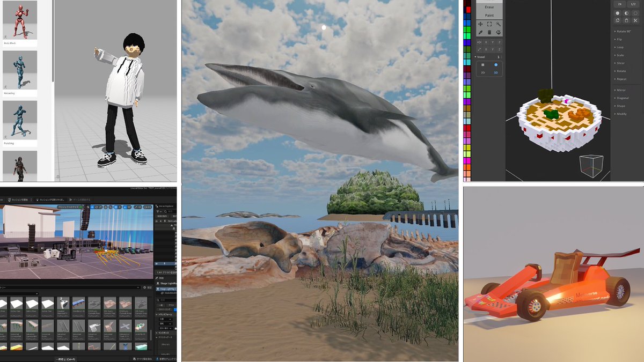Select the Magic wand selection tool
This screenshot has width=644, height=362.
(499, 24)
